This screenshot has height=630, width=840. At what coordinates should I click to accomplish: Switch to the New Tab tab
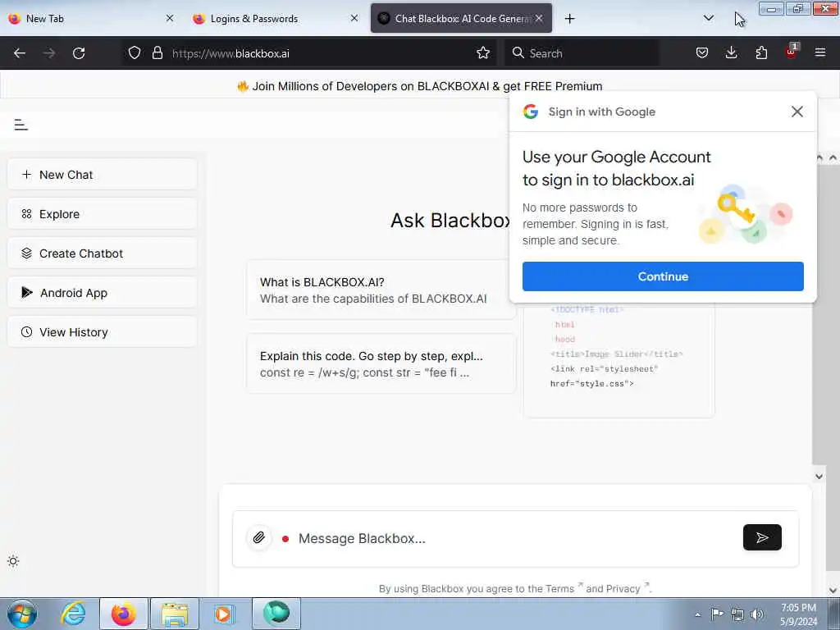pyautogui.click(x=91, y=18)
